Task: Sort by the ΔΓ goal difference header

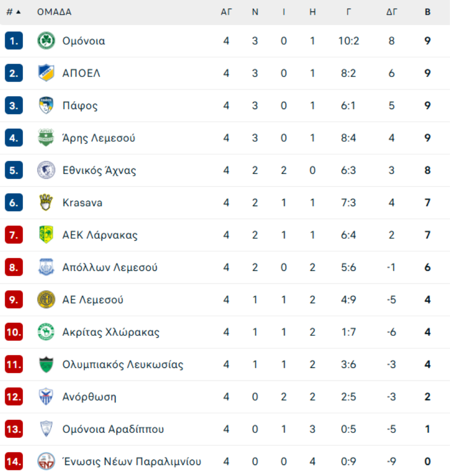Action: click(x=391, y=12)
